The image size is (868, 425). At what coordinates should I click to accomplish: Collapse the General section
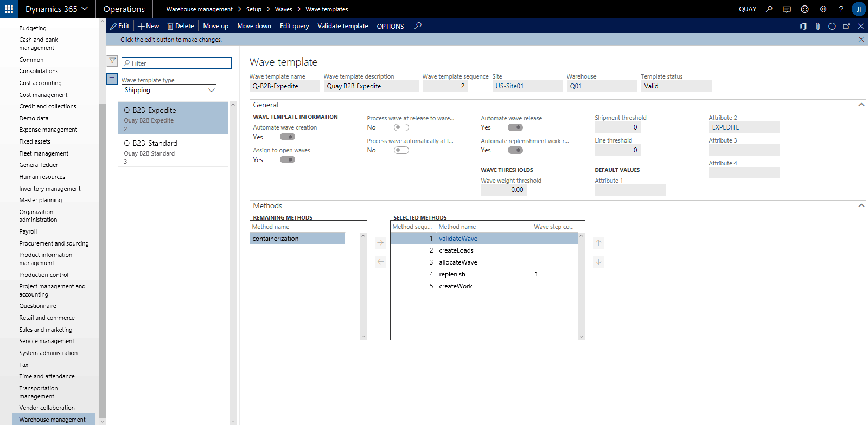click(861, 105)
